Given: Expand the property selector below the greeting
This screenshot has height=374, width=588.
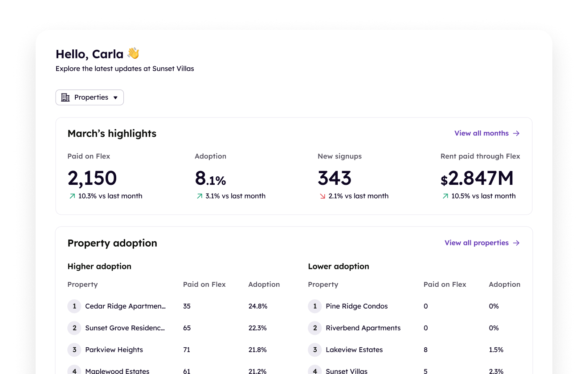Looking at the screenshot, I should pos(90,97).
